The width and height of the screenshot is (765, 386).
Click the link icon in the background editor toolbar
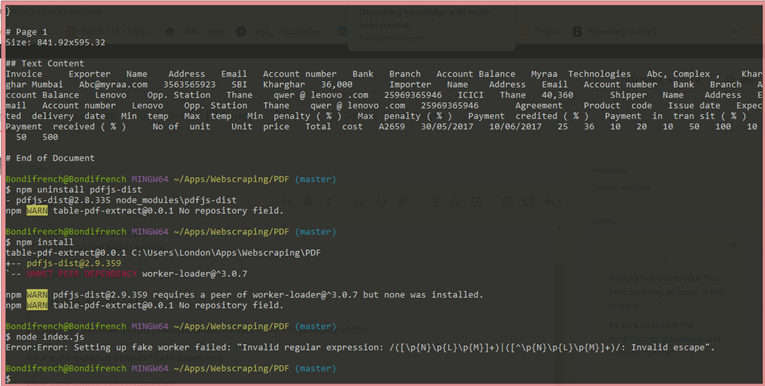click(402, 202)
